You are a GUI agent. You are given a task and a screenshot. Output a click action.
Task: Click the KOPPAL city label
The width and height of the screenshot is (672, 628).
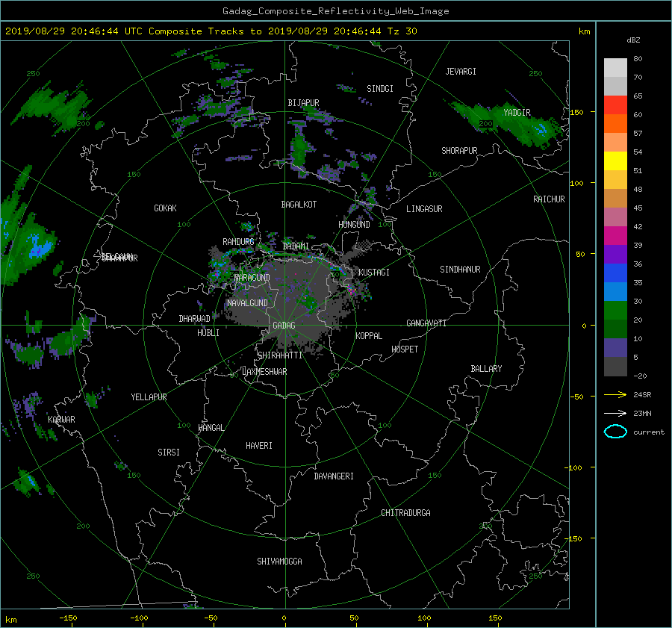pyautogui.click(x=369, y=336)
